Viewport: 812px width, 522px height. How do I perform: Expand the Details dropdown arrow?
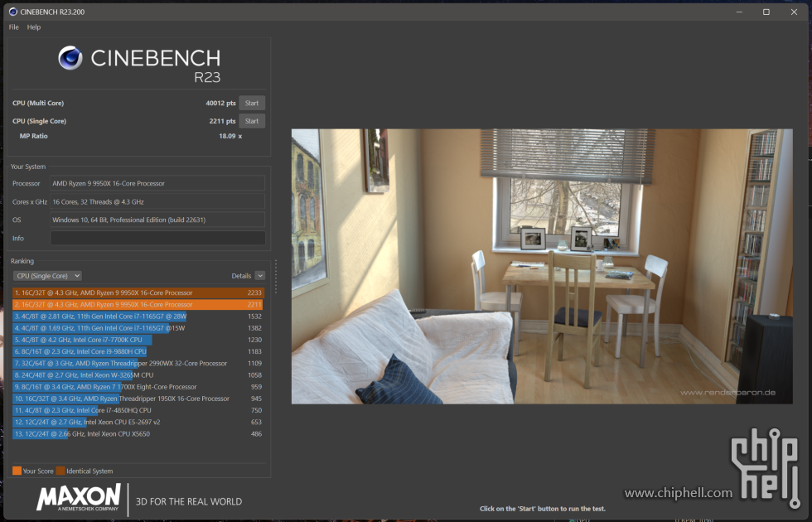(260, 276)
